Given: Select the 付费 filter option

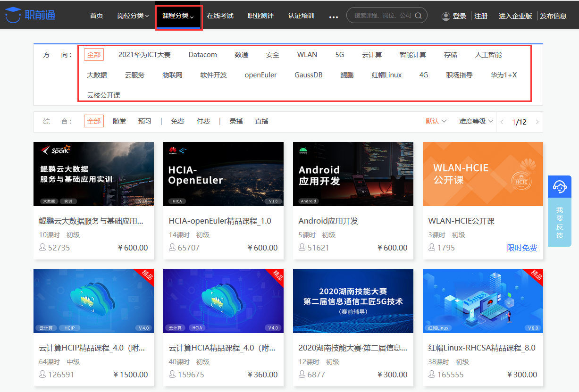Looking at the screenshot, I should point(203,121).
